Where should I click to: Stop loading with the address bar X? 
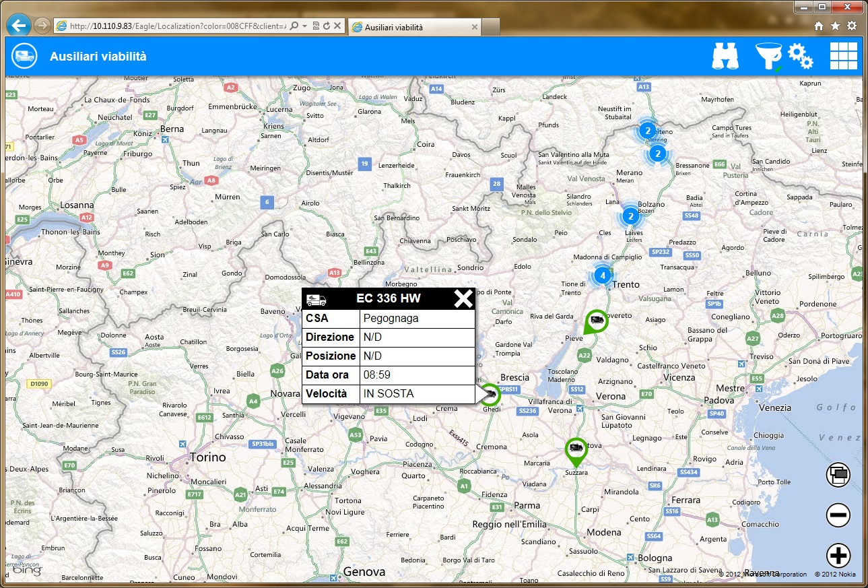(337, 26)
